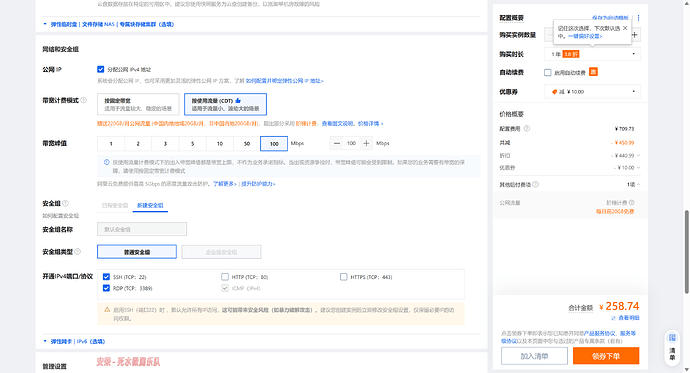
Task: Select 3 Mbps bandwidth peak
Action: pyautogui.click(x=165, y=143)
